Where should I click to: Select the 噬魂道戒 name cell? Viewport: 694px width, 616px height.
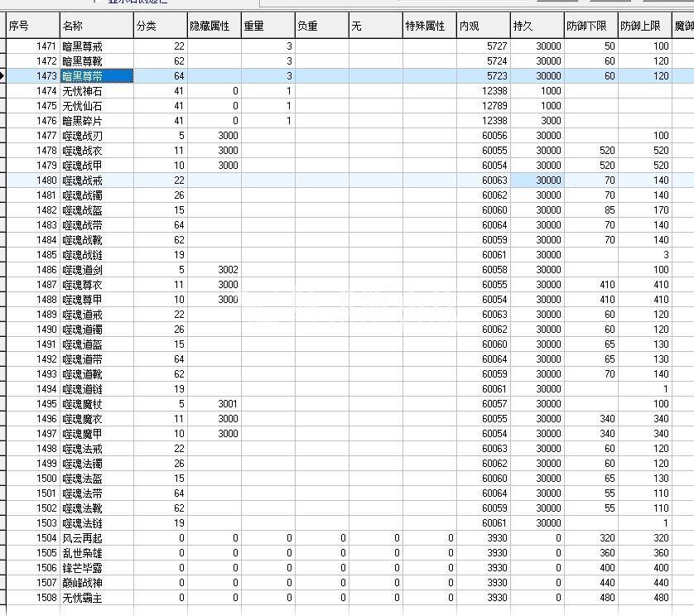click(x=97, y=315)
